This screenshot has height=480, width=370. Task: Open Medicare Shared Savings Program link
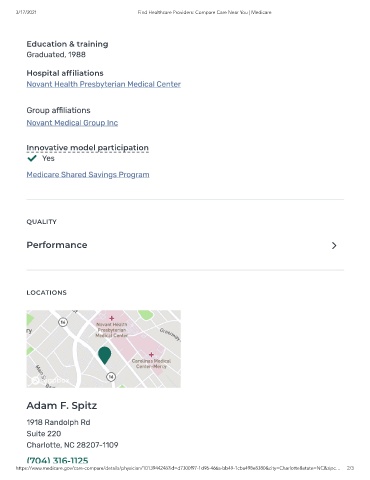click(88, 174)
